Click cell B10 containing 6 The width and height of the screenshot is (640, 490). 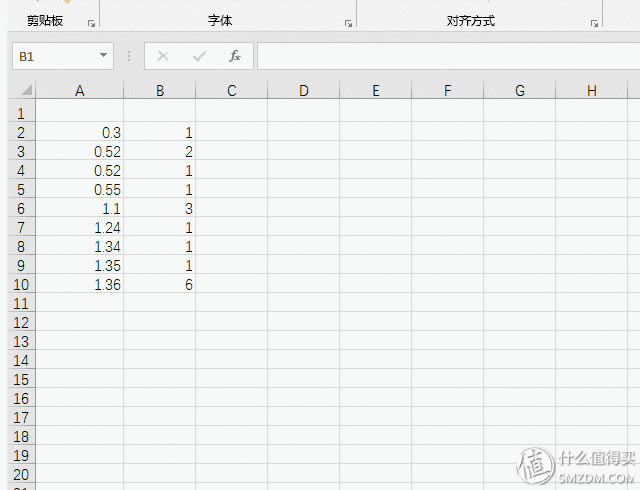(x=160, y=284)
